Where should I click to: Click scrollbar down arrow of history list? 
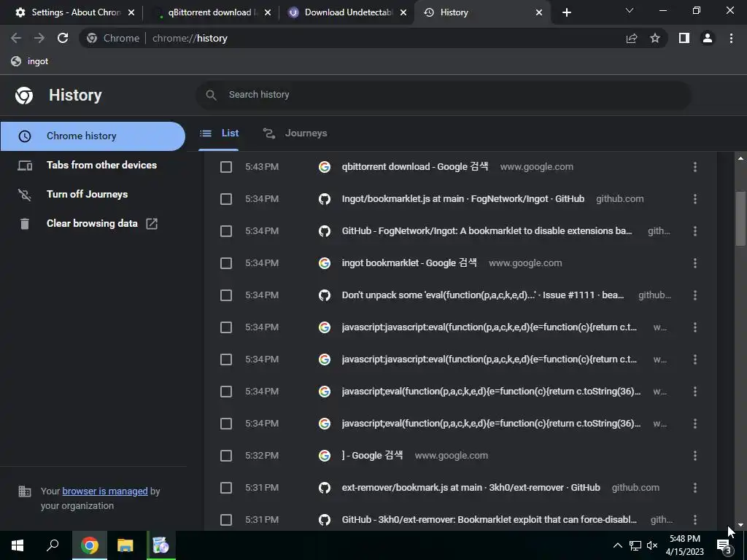pos(740,525)
